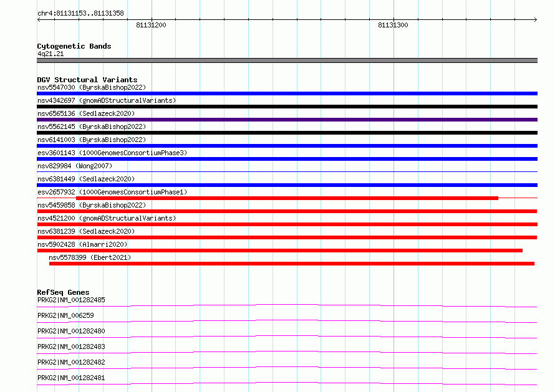
Task: Select nsv4521200 gnomADStructuralVariants label
Action: [x=107, y=218]
